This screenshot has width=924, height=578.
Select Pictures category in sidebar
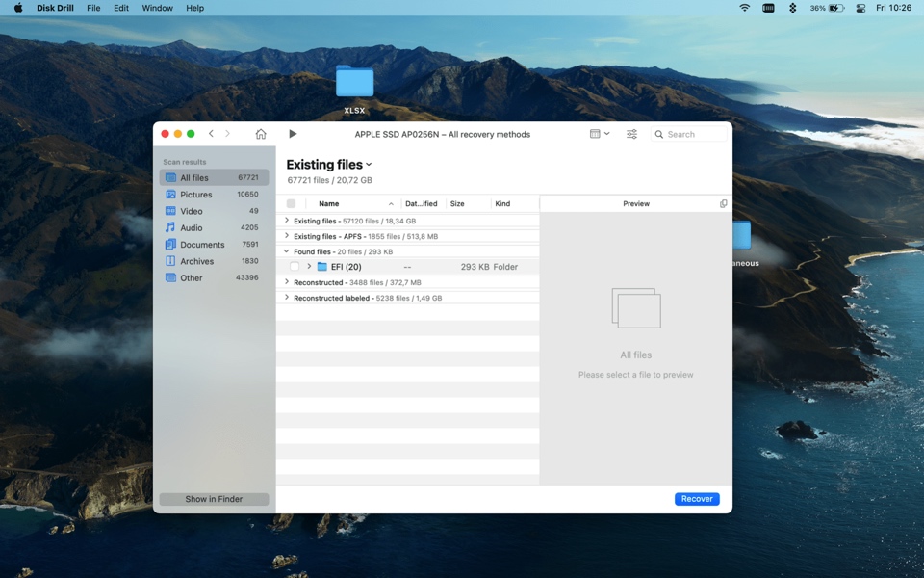(x=214, y=194)
